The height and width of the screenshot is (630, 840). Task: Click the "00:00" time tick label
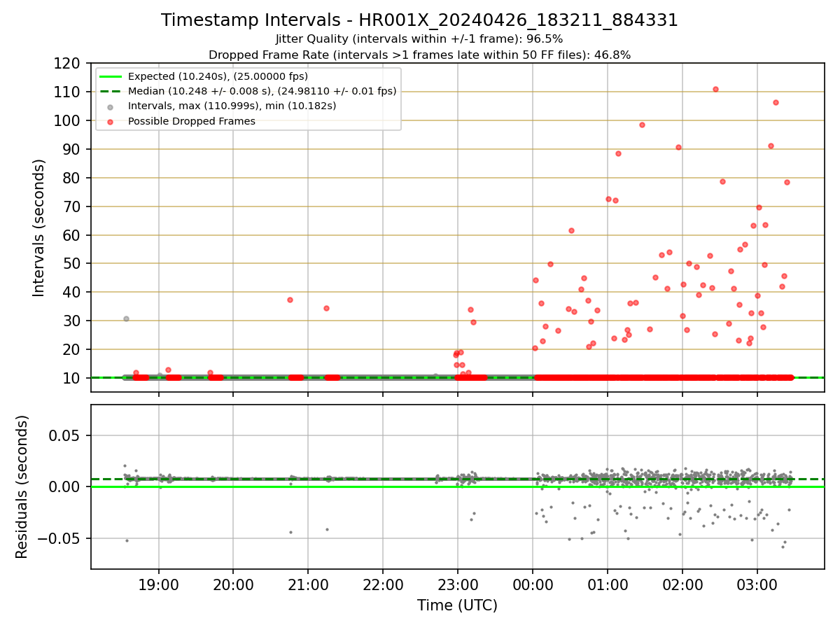[533, 584]
